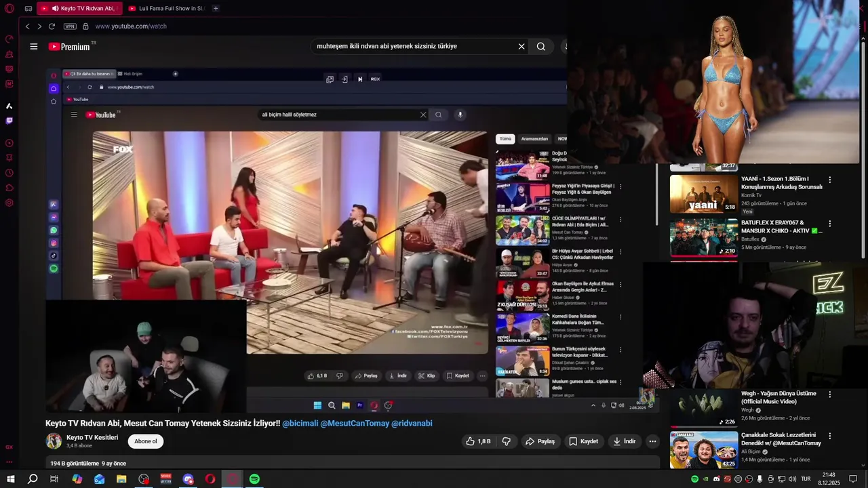Open Çanakkale Sokak Lezzetleri video thumbnail
Screen dimensions: 868x488
(704, 449)
